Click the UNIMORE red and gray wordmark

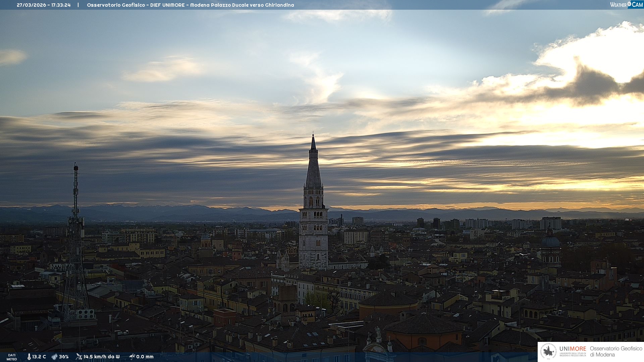tap(573, 349)
